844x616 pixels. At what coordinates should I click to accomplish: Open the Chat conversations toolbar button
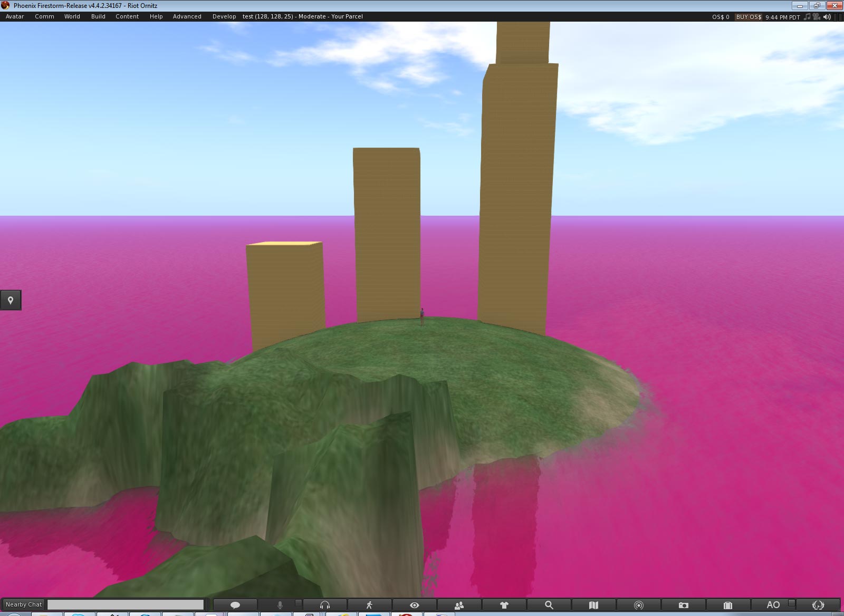235,605
